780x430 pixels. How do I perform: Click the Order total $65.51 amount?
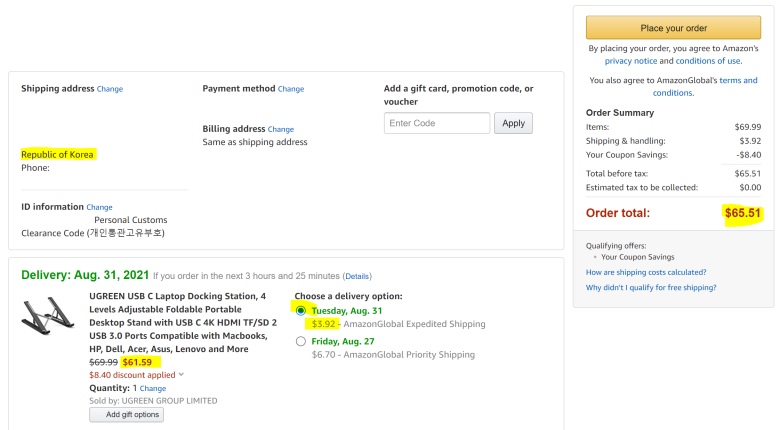tap(742, 213)
